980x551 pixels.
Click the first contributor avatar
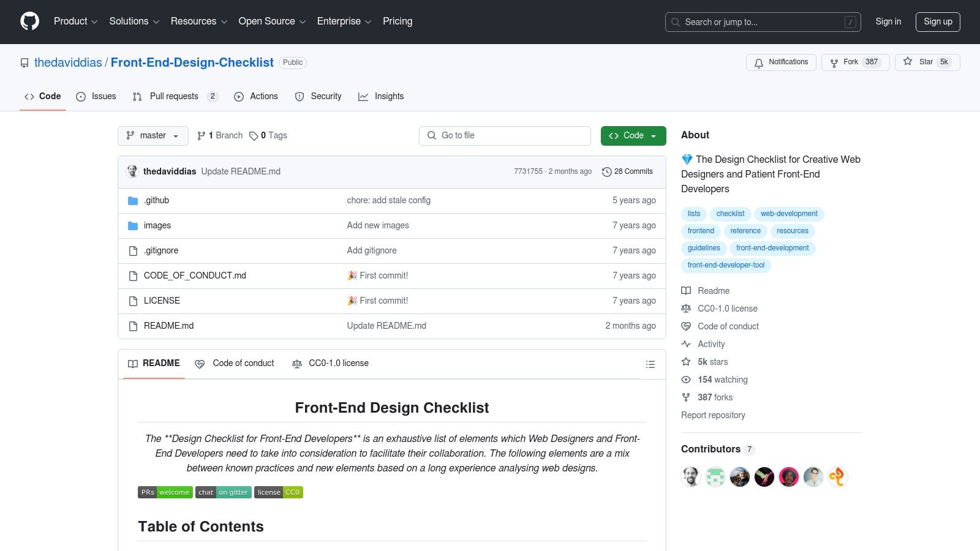point(691,476)
